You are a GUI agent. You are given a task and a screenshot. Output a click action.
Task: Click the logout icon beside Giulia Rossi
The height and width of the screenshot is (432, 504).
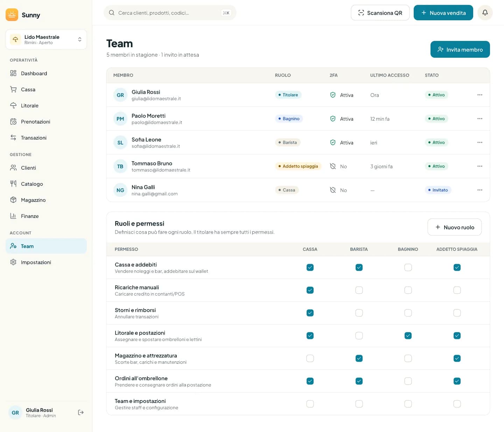(81, 412)
